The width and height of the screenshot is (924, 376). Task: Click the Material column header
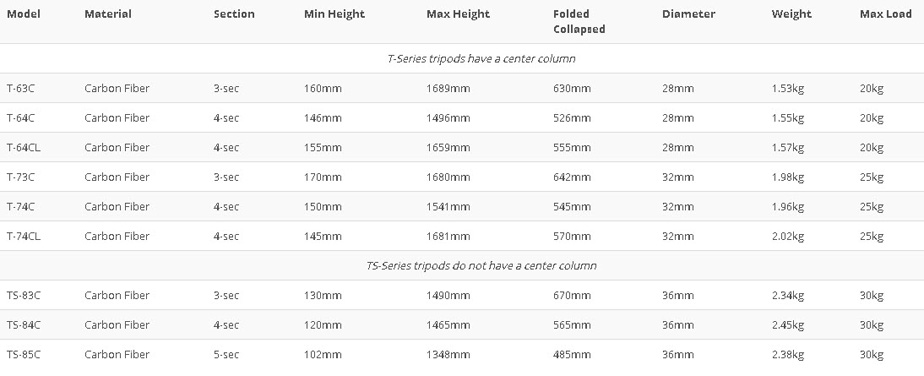click(x=108, y=14)
